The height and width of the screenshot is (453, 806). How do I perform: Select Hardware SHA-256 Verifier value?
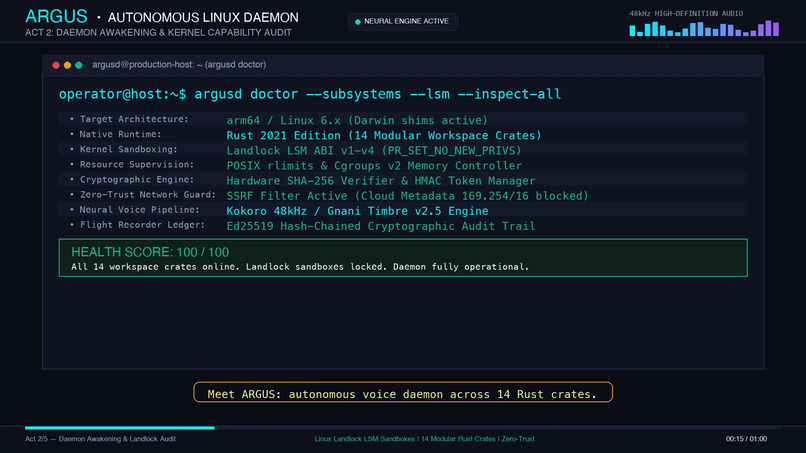click(x=380, y=181)
